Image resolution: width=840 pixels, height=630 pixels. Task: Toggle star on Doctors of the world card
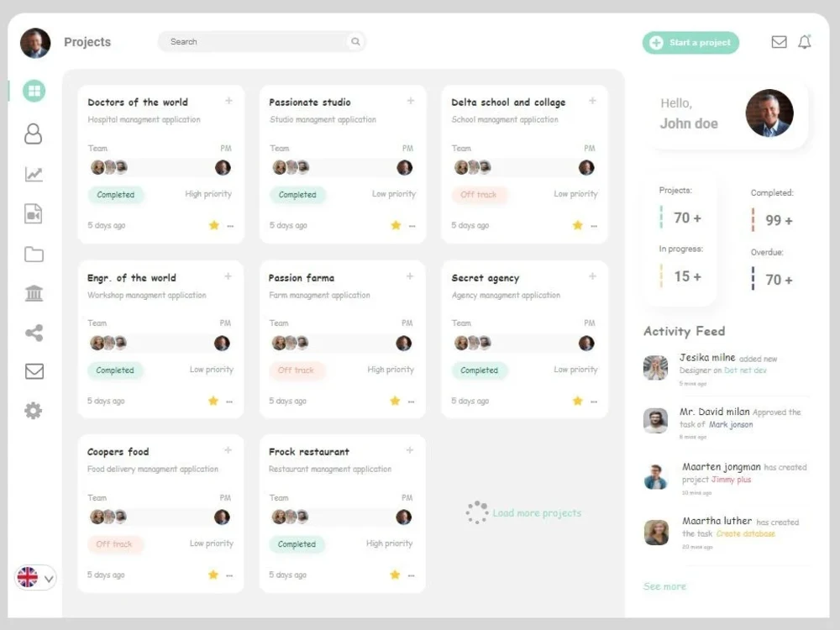(214, 225)
